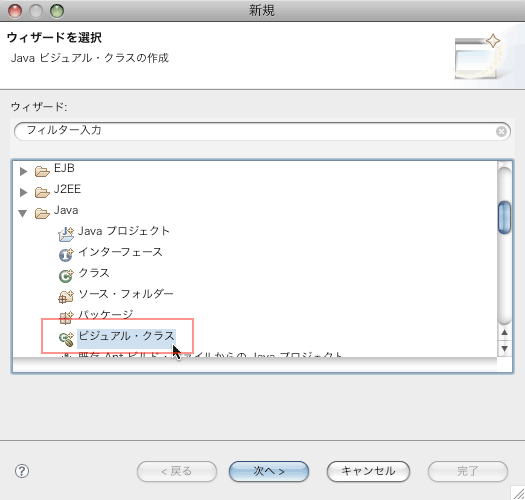Viewport: 525px width, 500px height.
Task: Clear the filter text with the X icon
Action: pyautogui.click(x=501, y=132)
